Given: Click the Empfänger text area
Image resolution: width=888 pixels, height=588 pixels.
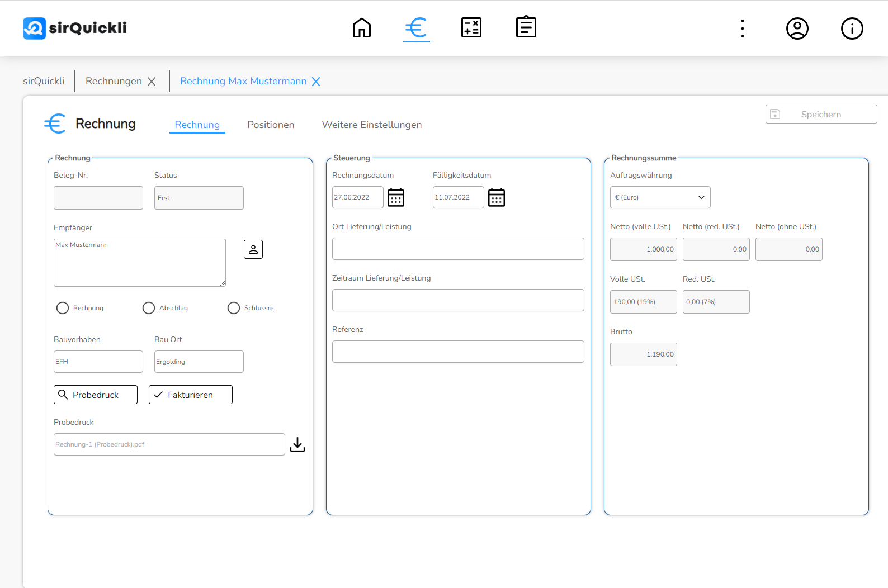Looking at the screenshot, I should point(140,263).
